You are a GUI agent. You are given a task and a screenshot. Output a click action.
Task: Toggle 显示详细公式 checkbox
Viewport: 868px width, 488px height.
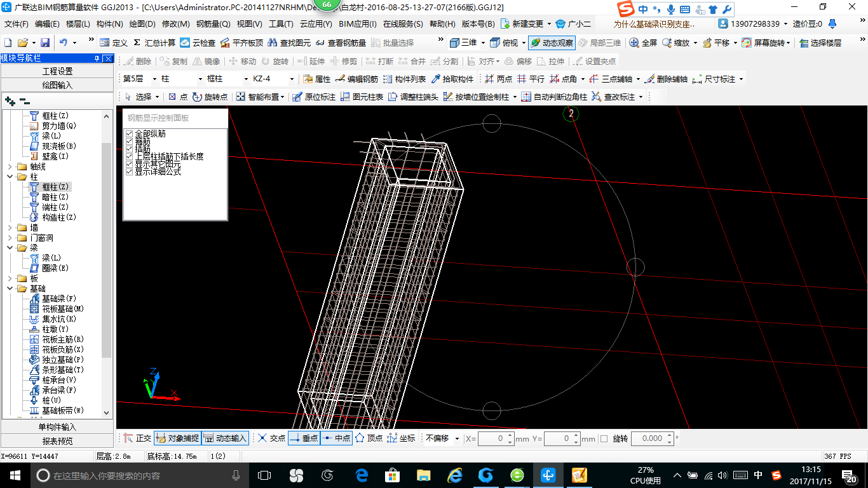(130, 172)
